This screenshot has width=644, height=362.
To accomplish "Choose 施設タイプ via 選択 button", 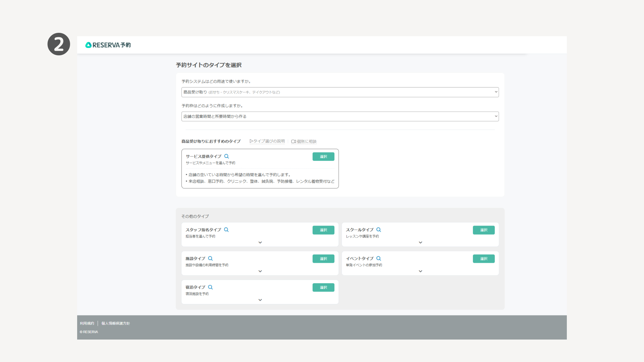I will point(323,259).
